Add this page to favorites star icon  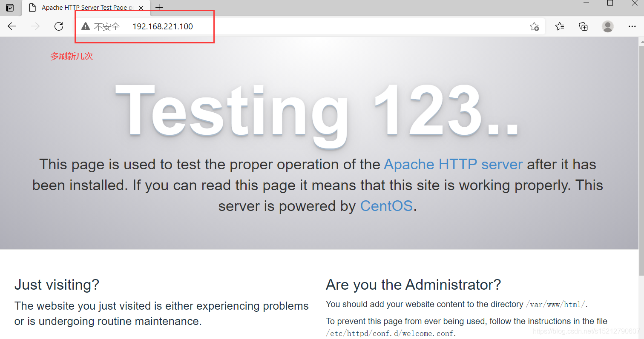534,26
